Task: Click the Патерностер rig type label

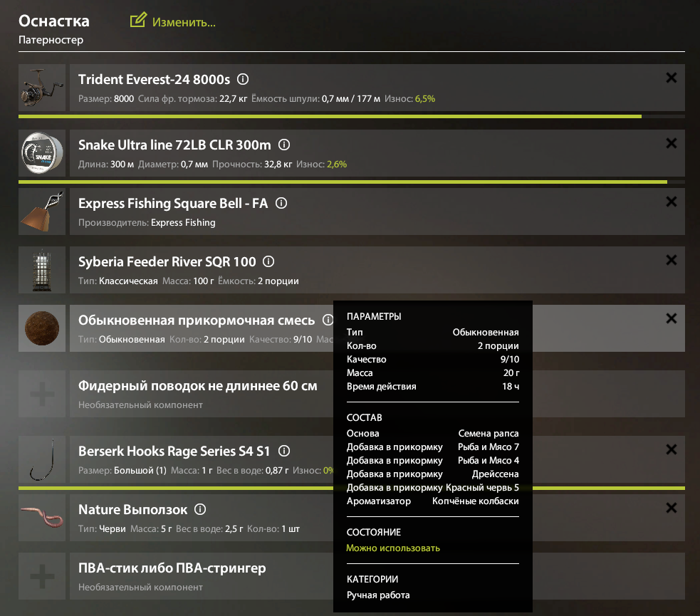Action: pos(51,40)
